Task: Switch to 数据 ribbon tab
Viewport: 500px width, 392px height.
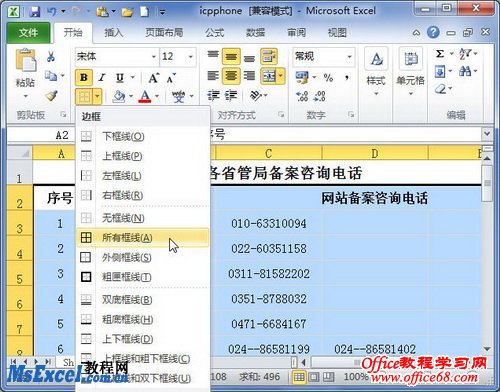Action: [255, 32]
